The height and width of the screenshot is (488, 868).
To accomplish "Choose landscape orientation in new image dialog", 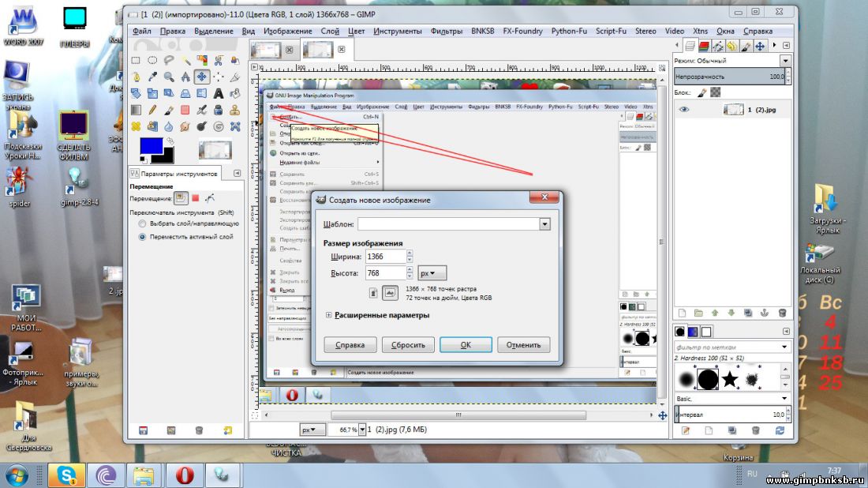I will pyautogui.click(x=390, y=292).
